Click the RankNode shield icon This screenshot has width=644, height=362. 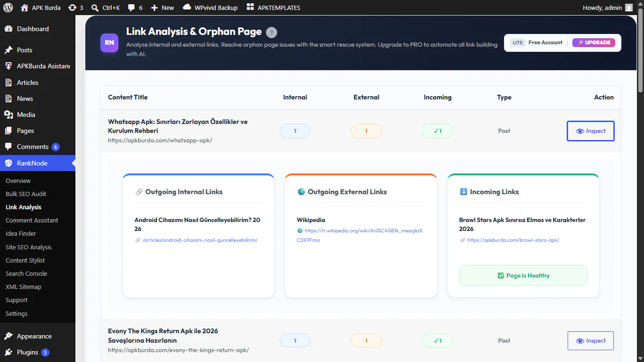[x=8, y=163]
